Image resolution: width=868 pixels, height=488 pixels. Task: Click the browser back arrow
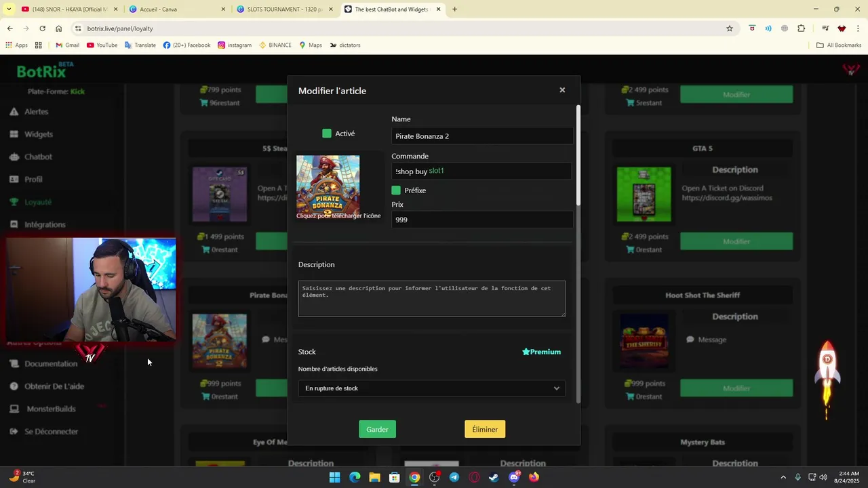tap(9, 28)
